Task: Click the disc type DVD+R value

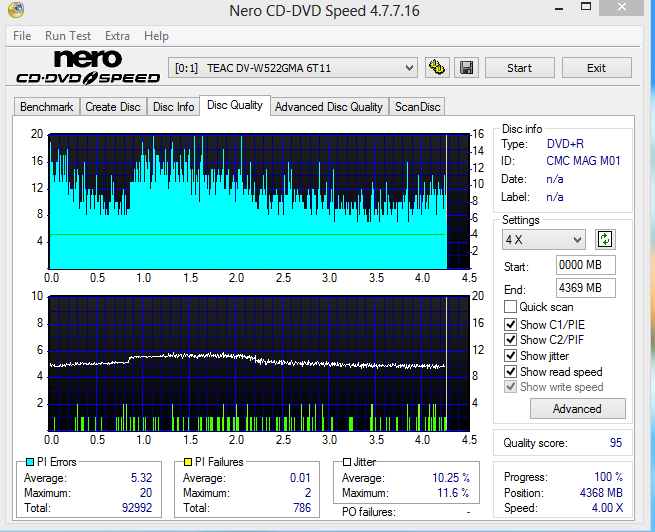Action: coord(565,144)
